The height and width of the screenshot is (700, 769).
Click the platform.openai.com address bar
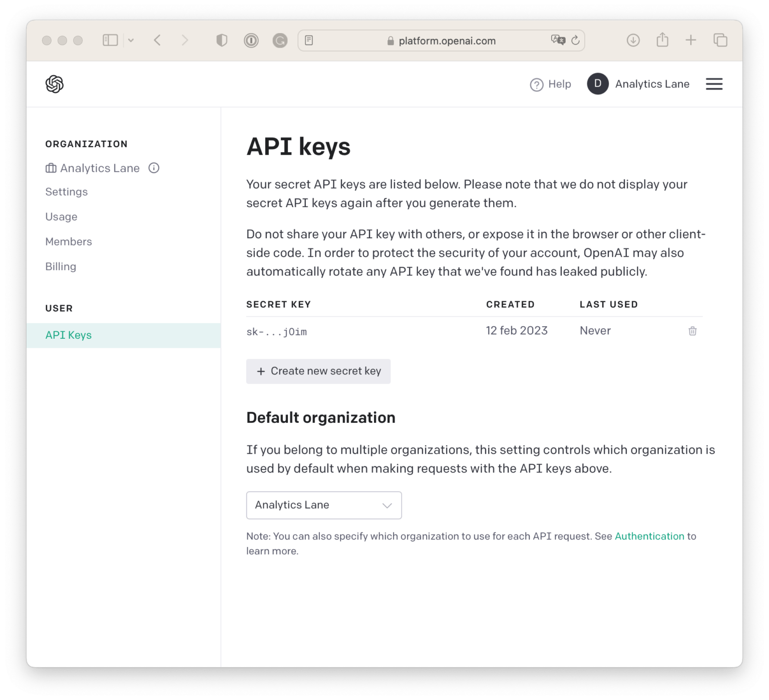[441, 41]
